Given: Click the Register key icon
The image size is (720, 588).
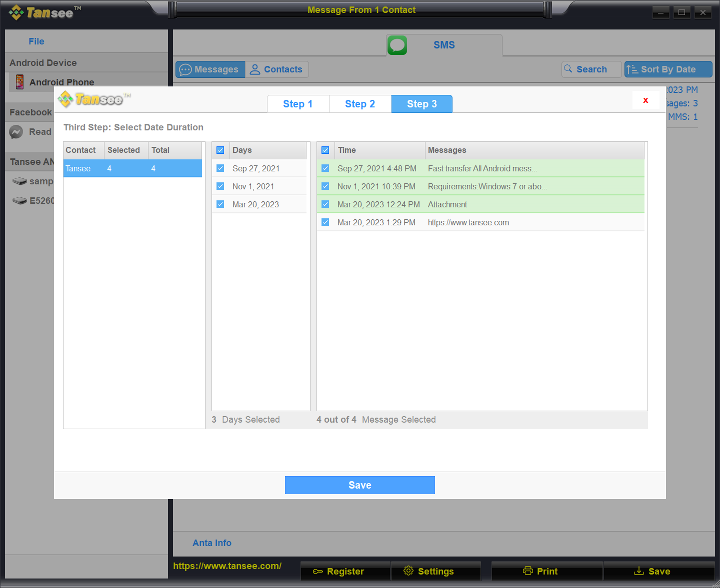Looking at the screenshot, I should coord(318,572).
